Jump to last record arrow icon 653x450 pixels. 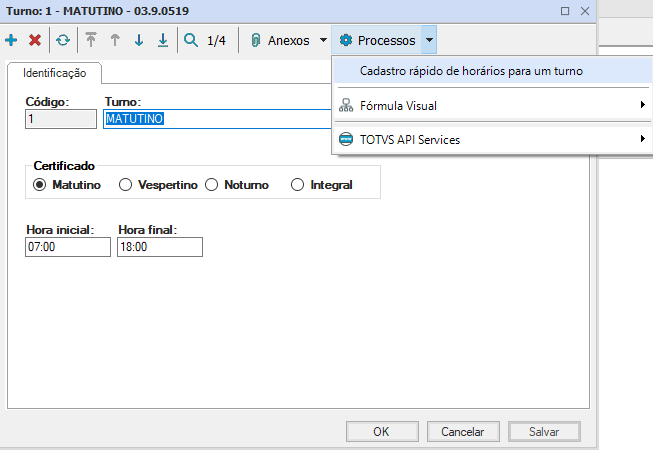[163, 41]
